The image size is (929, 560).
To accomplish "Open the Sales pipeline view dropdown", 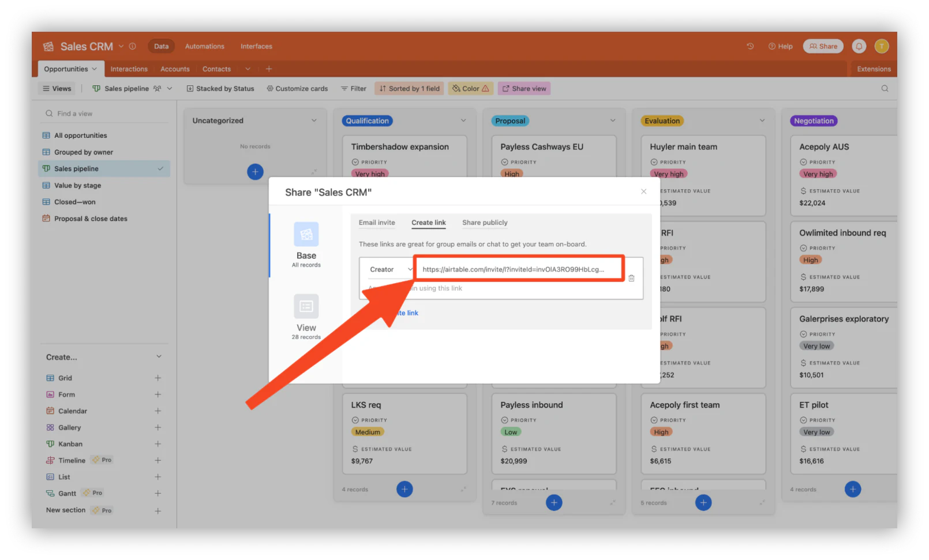I will click(170, 88).
